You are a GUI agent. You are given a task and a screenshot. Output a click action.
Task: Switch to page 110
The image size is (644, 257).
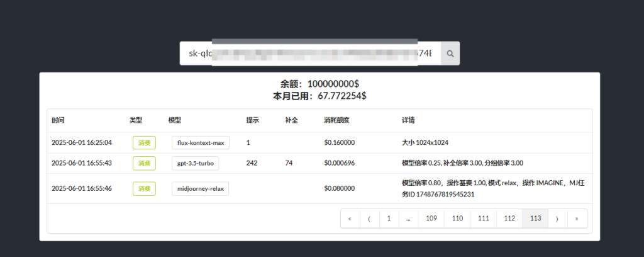(457, 219)
